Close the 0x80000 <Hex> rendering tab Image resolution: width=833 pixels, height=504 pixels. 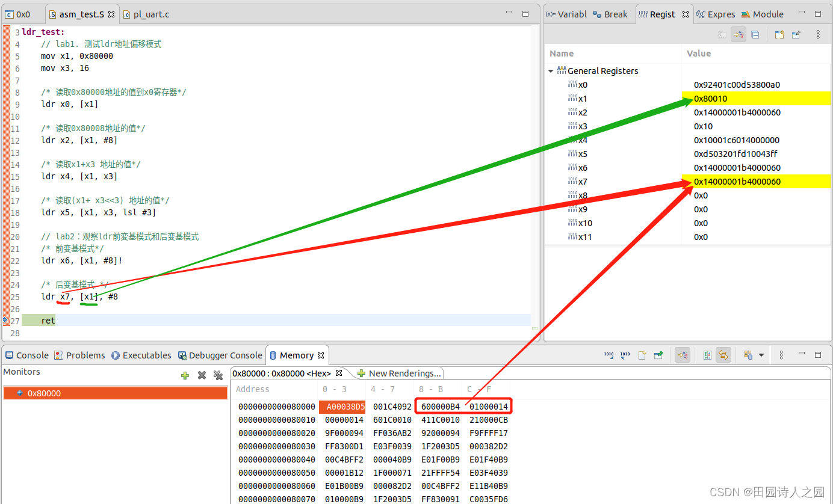pyautogui.click(x=339, y=373)
